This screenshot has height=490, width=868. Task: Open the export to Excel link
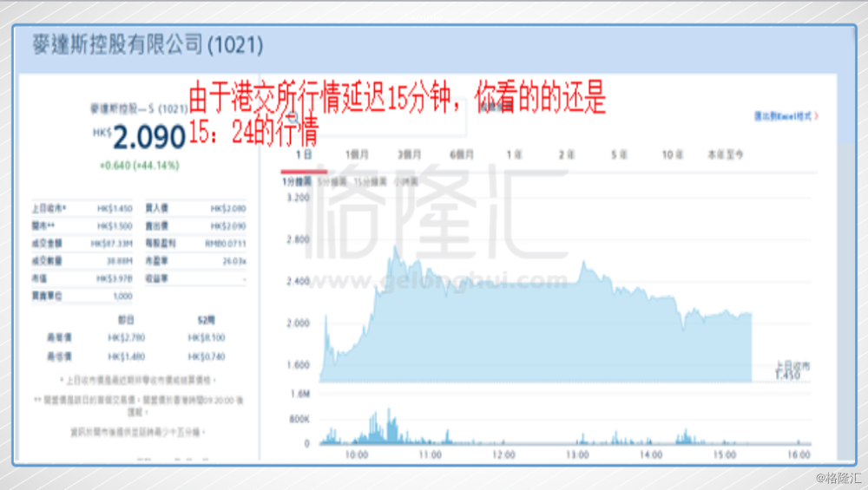786,116
